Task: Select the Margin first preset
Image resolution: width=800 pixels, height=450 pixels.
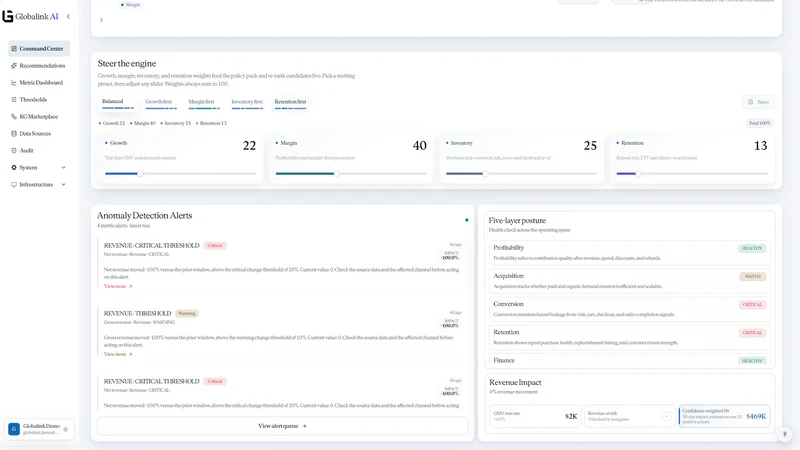Action: 203,103
